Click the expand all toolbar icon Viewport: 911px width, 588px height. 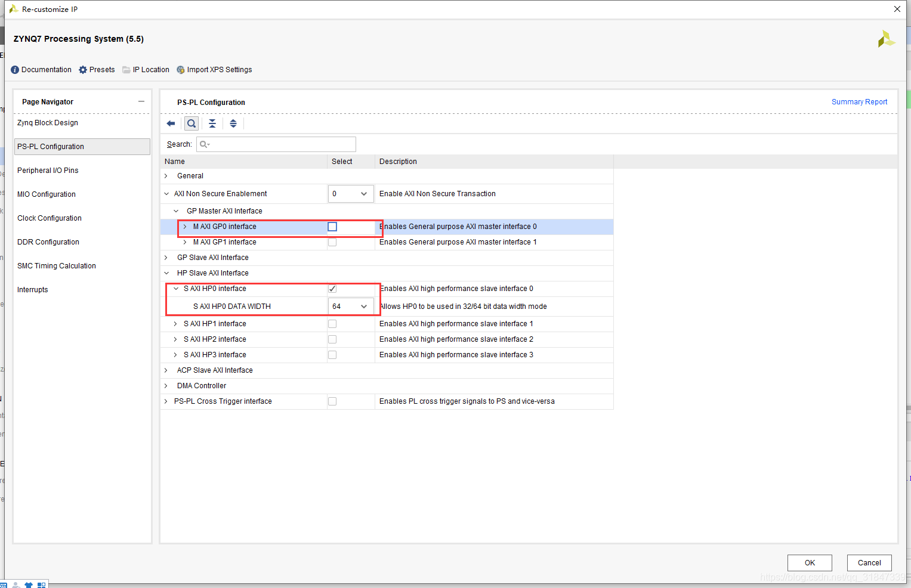[x=233, y=123]
